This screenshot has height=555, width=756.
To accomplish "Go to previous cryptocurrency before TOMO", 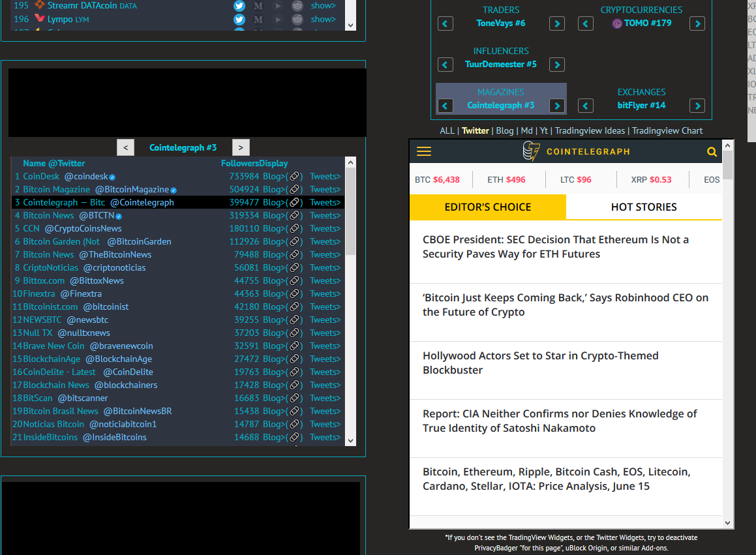I will coord(585,23).
